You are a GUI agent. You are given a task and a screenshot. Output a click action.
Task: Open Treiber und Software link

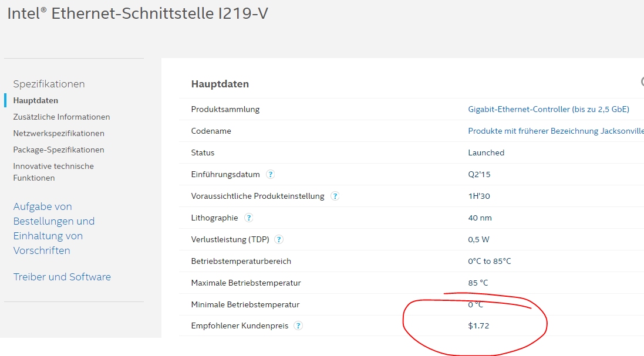coord(62,277)
